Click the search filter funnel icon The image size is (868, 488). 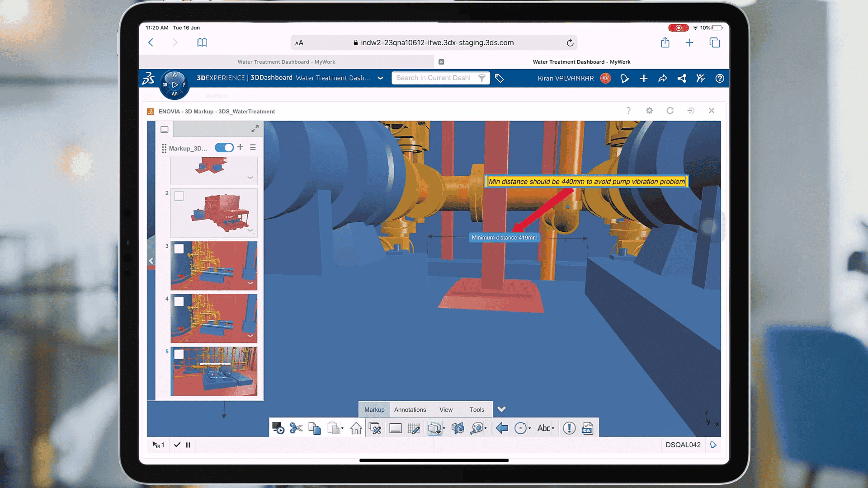pyautogui.click(x=482, y=78)
